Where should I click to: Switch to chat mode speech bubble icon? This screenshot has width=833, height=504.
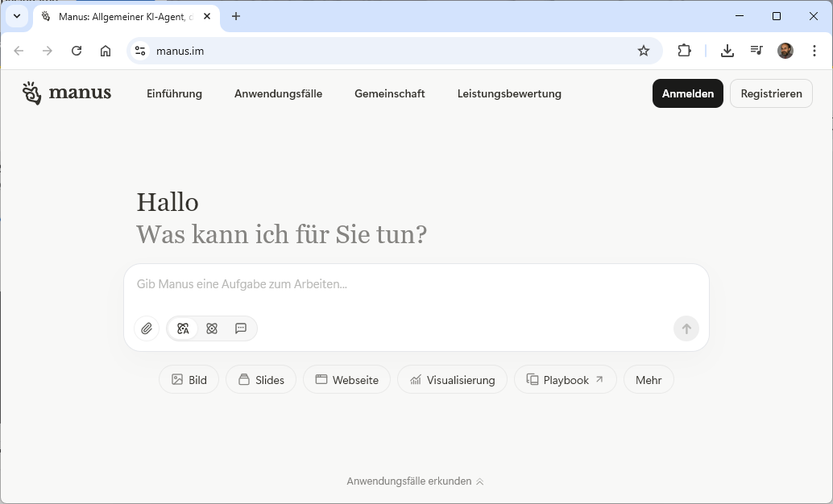point(241,328)
